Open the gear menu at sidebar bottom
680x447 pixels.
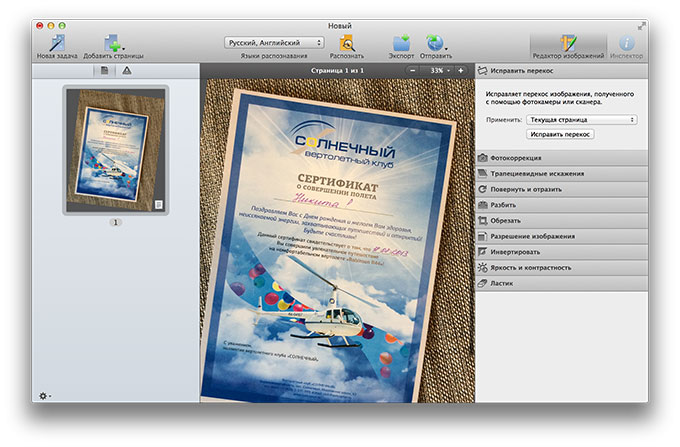point(45,395)
